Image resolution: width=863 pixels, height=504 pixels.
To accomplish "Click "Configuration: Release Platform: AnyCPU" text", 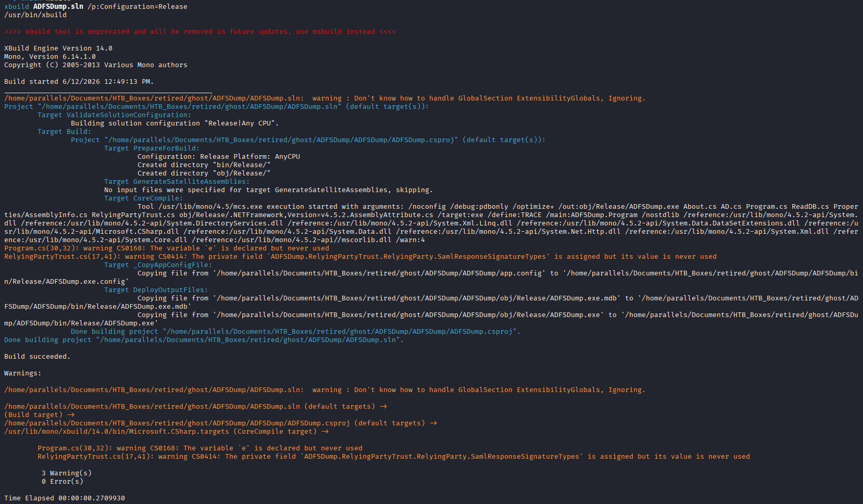I will [219, 157].
